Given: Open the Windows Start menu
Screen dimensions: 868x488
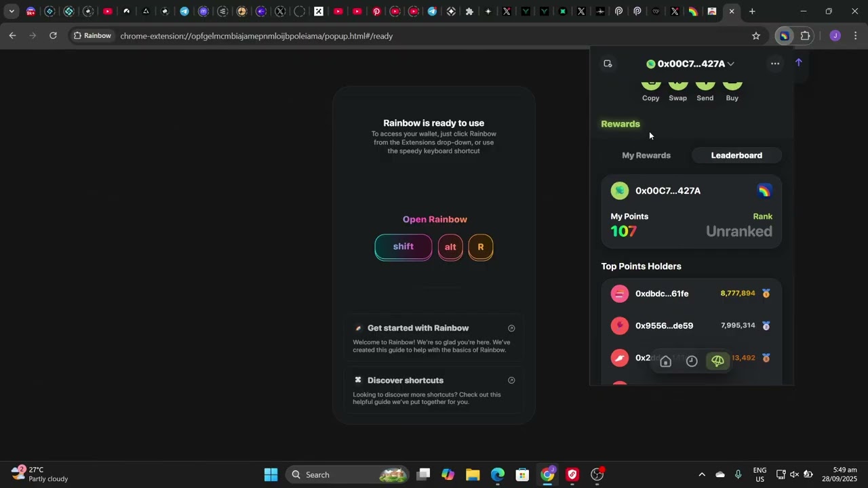Looking at the screenshot, I should pyautogui.click(x=271, y=474).
